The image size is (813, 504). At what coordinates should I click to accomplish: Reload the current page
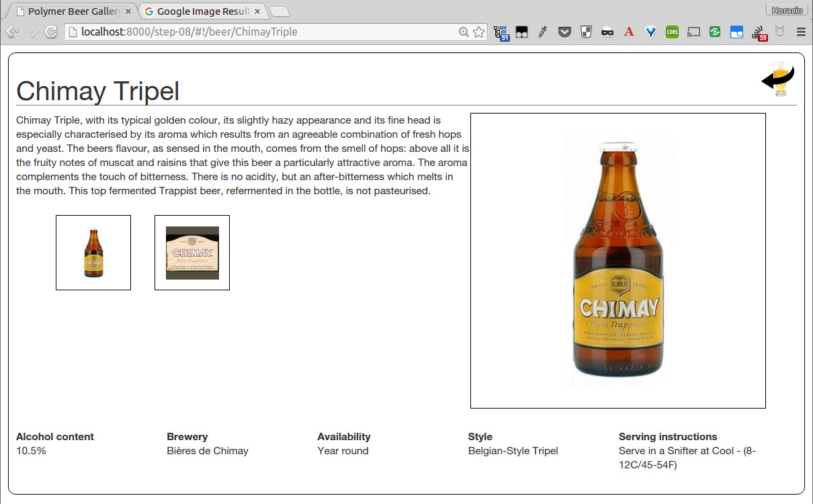(51, 32)
